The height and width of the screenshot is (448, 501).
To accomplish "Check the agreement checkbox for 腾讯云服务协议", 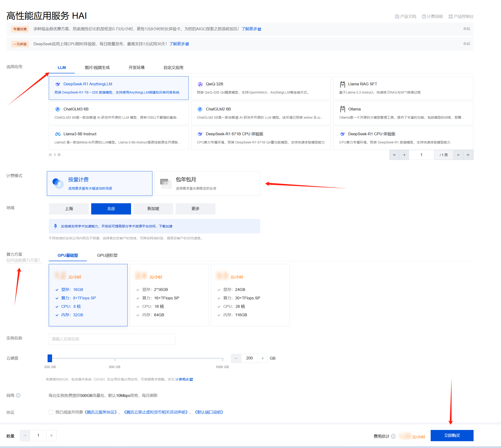I will tap(51, 412).
